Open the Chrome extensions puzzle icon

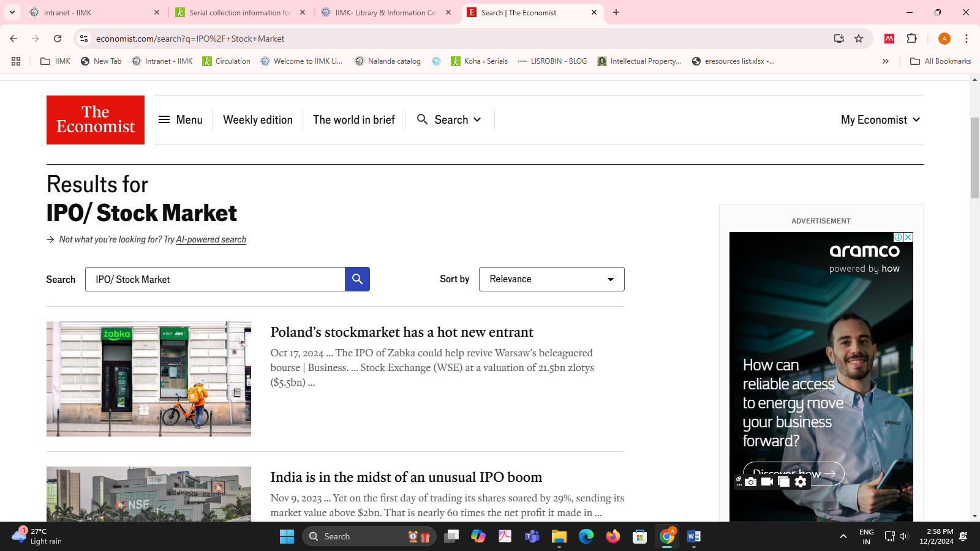[x=911, y=39]
